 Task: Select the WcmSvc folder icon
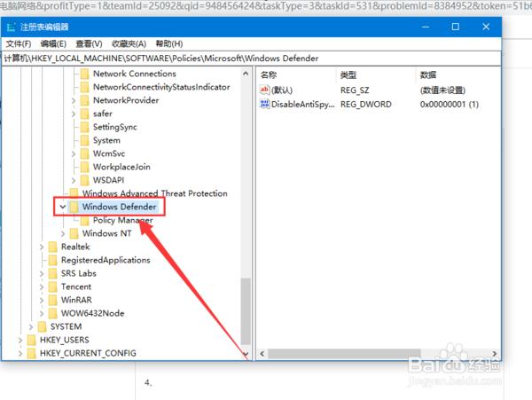pyautogui.click(x=85, y=153)
